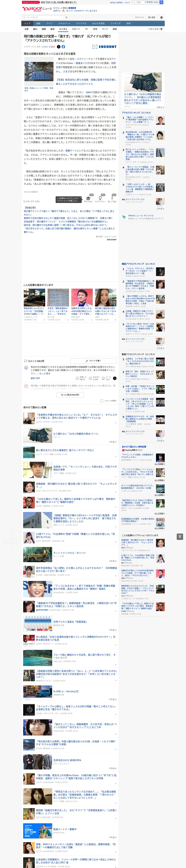The width and height of the screenshot is (186, 868).
Task: Open the ライブ tab in the dark bar
Action: click(49, 24)
